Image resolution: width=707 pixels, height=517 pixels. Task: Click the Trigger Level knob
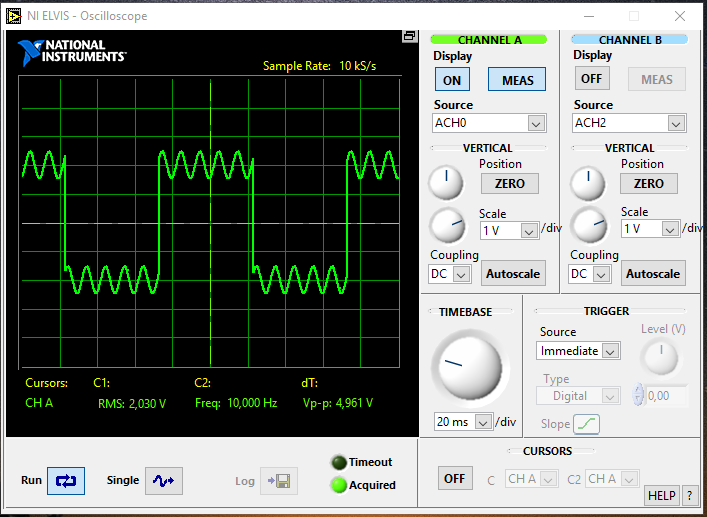click(661, 357)
